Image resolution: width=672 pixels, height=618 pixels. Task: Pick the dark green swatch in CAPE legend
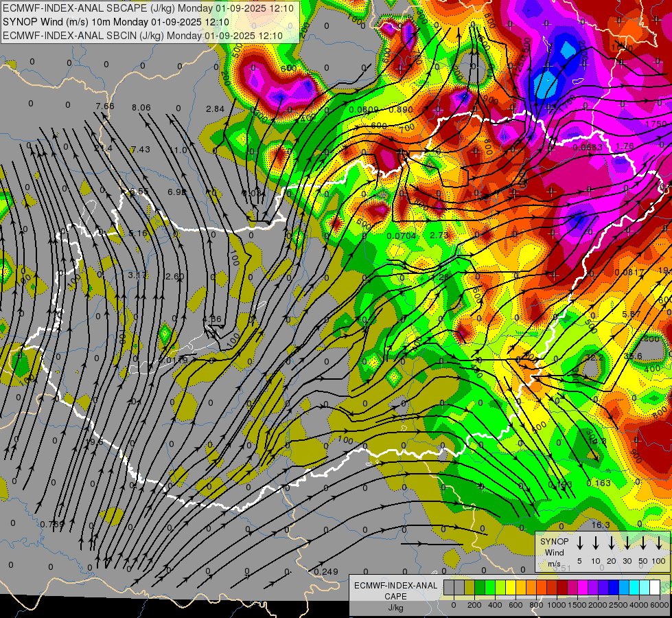(x=480, y=588)
